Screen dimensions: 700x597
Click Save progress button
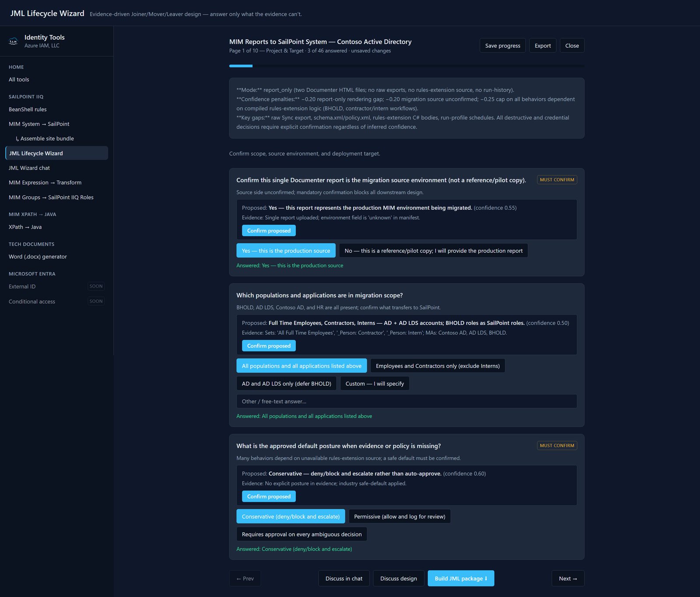click(503, 45)
